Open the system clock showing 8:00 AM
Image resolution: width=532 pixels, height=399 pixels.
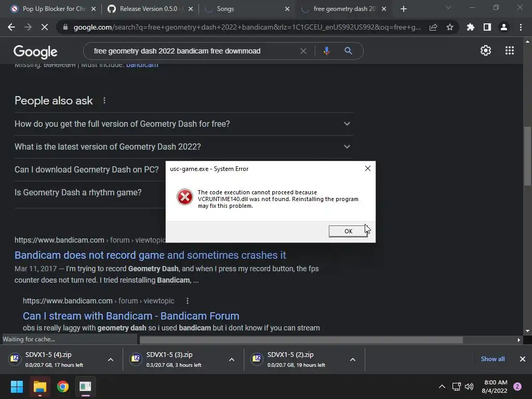point(495,387)
